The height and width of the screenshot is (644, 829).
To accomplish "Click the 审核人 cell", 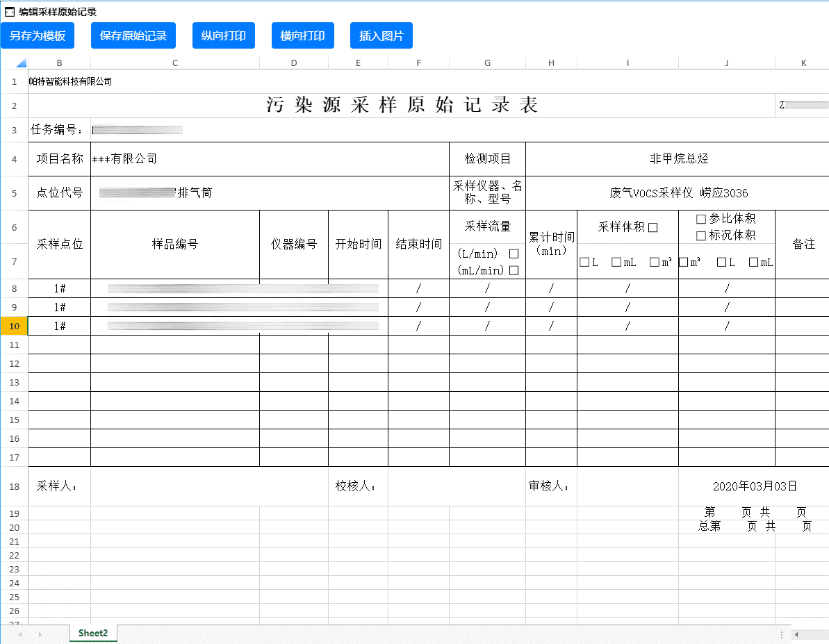I will coord(552,486).
